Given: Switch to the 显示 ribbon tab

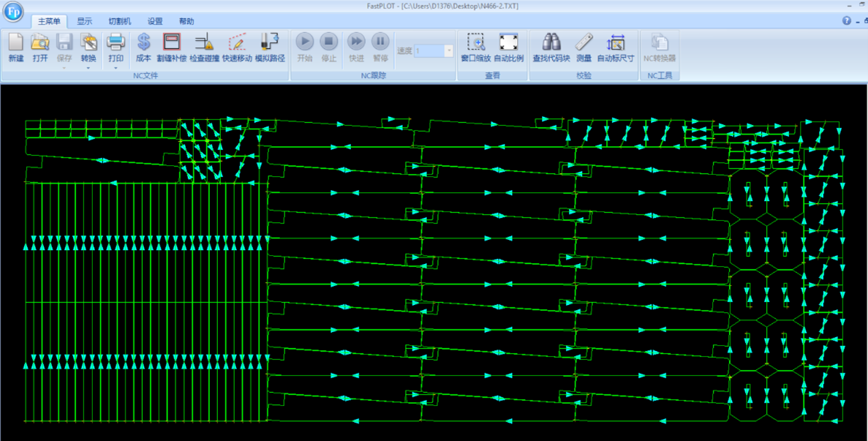Looking at the screenshot, I should tap(85, 22).
